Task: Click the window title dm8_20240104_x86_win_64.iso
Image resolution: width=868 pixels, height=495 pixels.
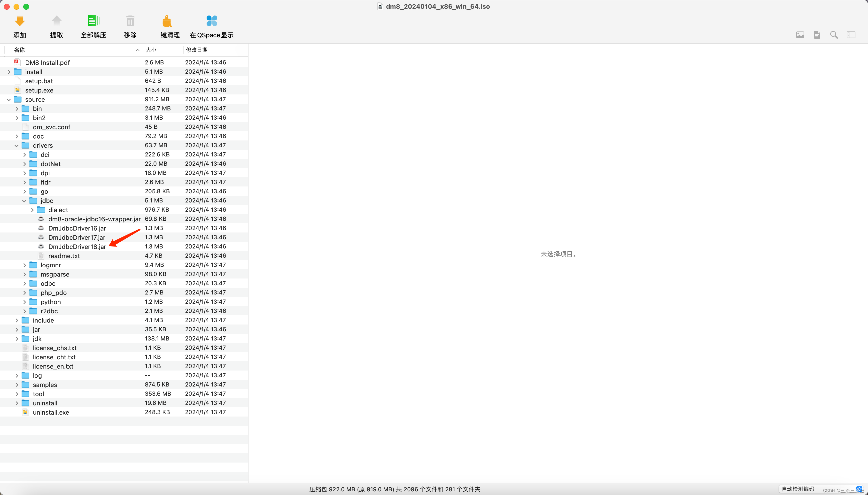Action: [438, 7]
